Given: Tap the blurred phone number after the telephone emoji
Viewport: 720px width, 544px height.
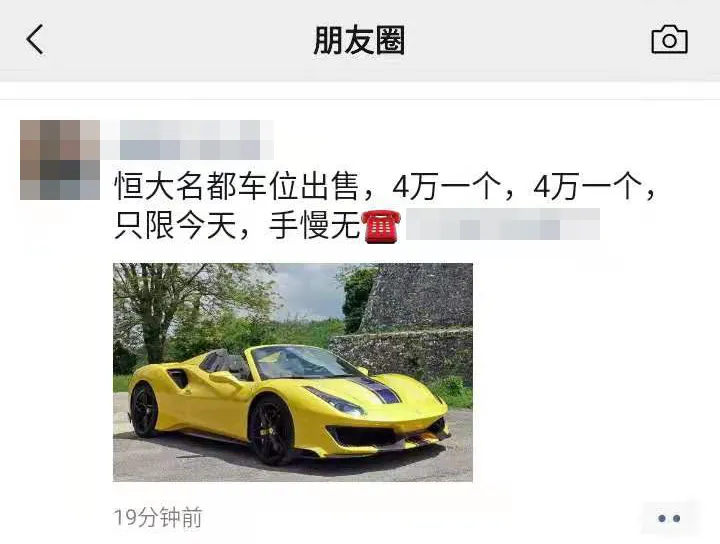Looking at the screenshot, I should coord(503,224).
